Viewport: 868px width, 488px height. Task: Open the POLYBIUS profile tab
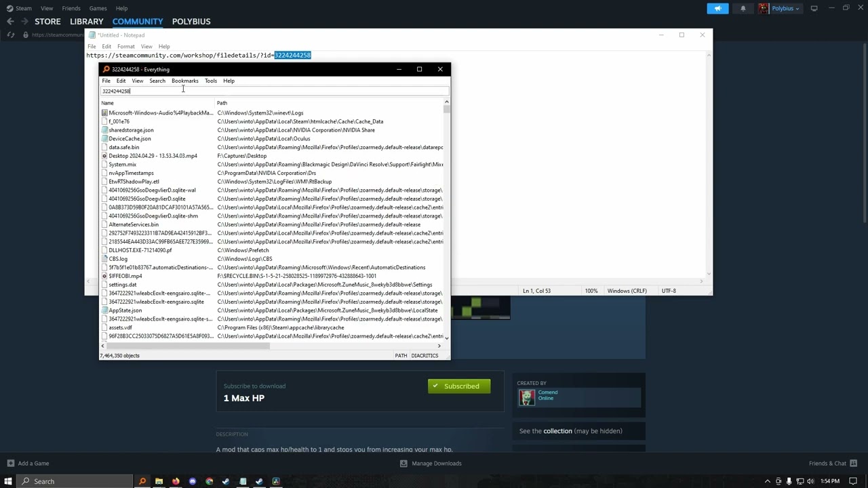coord(191,22)
